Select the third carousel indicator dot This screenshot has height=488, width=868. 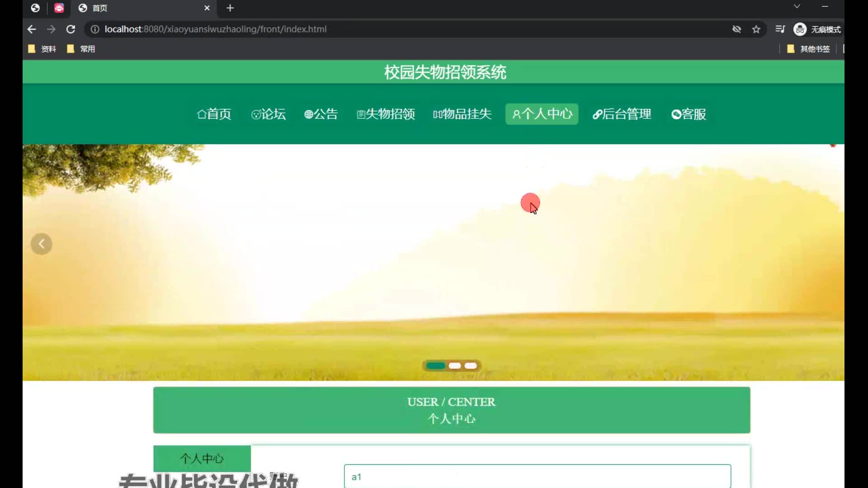click(x=471, y=366)
